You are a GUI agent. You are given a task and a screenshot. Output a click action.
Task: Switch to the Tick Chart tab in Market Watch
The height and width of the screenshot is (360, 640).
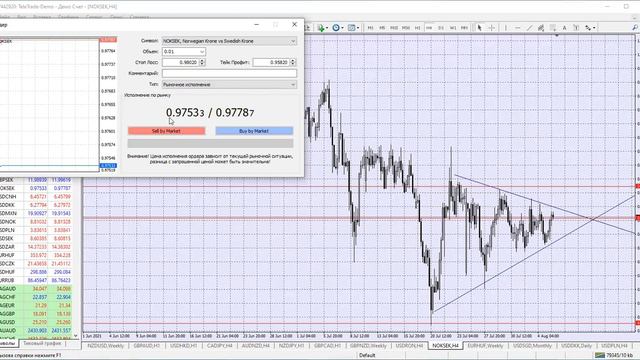click(42, 344)
